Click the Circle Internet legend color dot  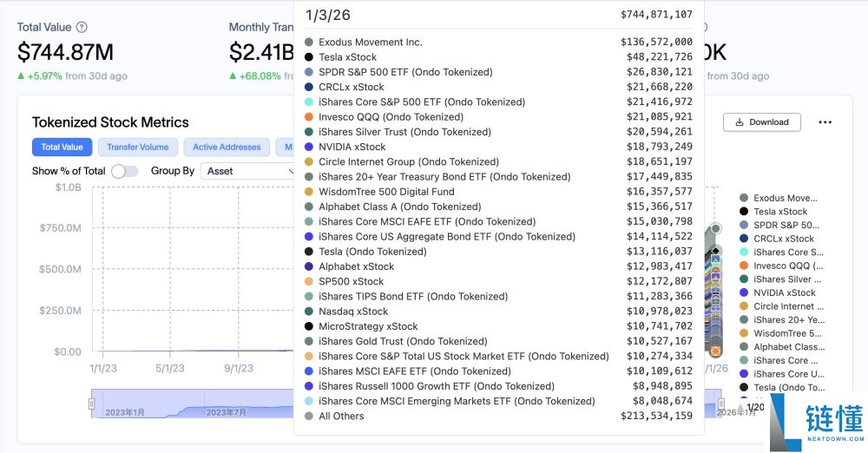tap(744, 306)
